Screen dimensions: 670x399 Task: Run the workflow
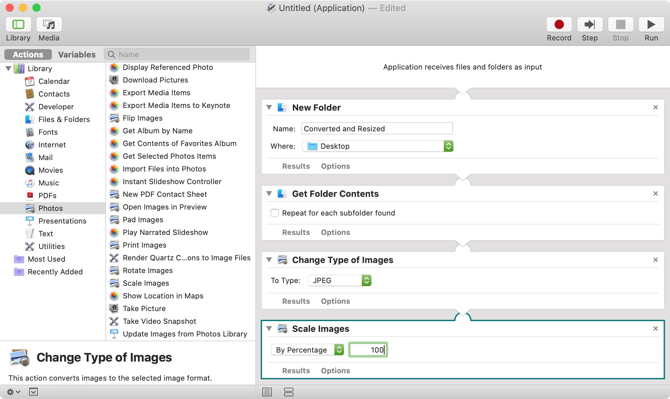(651, 24)
